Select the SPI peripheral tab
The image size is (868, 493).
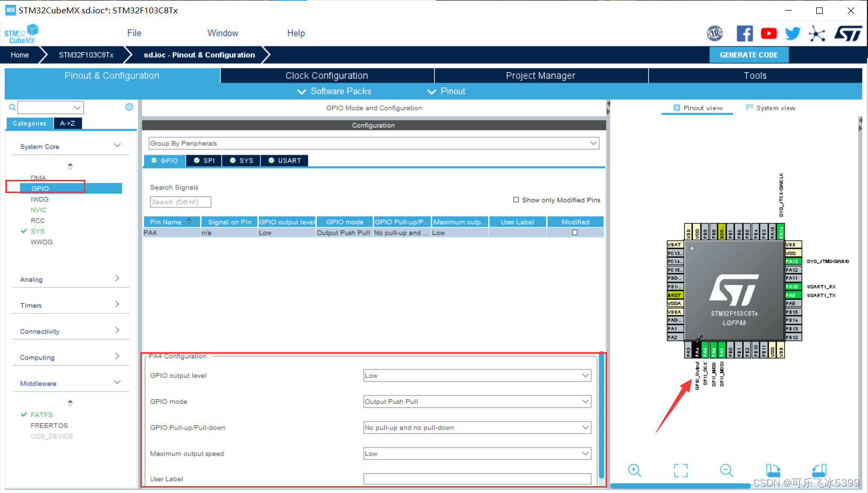(x=204, y=161)
